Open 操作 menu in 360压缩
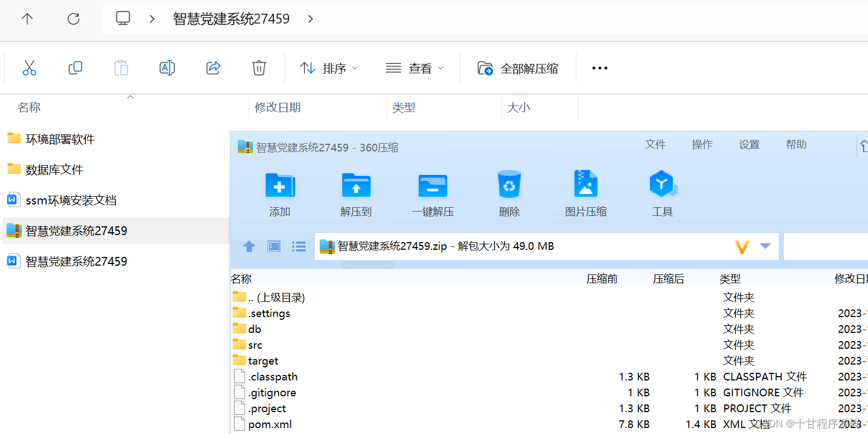Image resolution: width=868 pixels, height=434 pixels. click(702, 144)
